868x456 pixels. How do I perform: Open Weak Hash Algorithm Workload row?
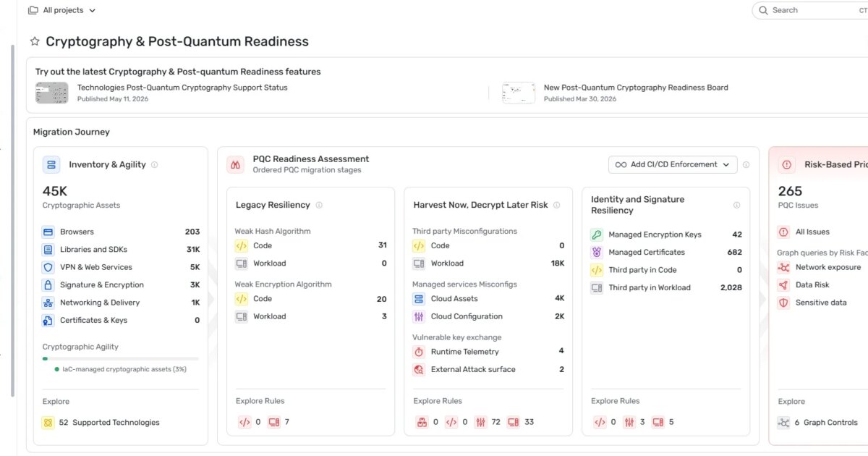311,263
